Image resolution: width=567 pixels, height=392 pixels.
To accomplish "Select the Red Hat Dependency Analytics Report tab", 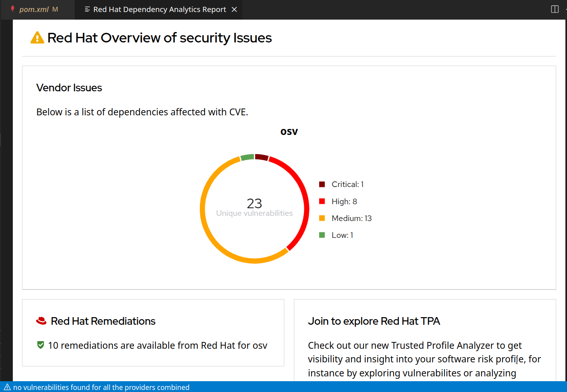I will [x=159, y=9].
